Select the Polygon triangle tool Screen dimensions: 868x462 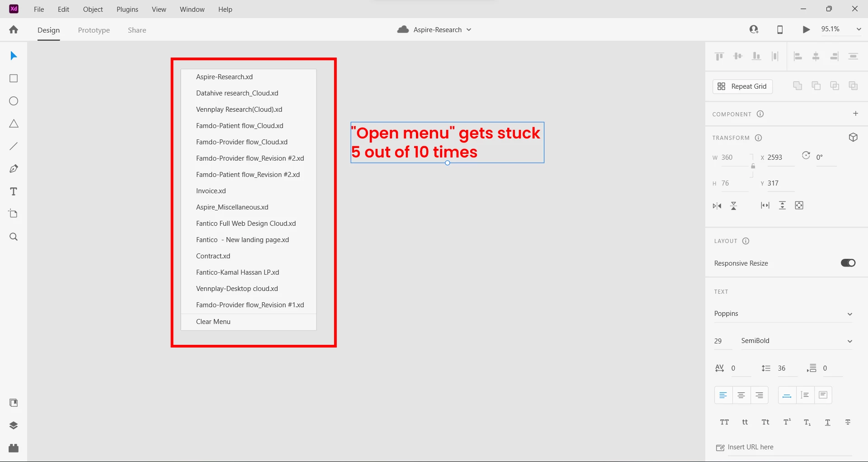pyautogui.click(x=14, y=124)
